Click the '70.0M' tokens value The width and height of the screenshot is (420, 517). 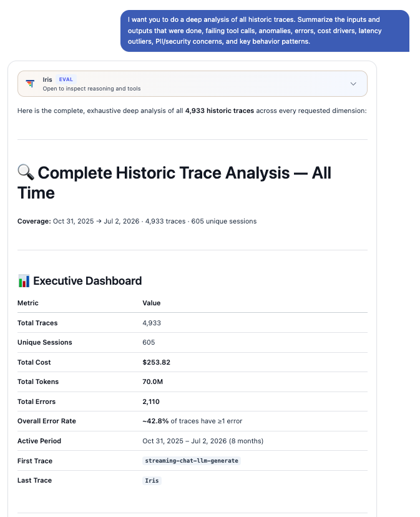(x=153, y=382)
